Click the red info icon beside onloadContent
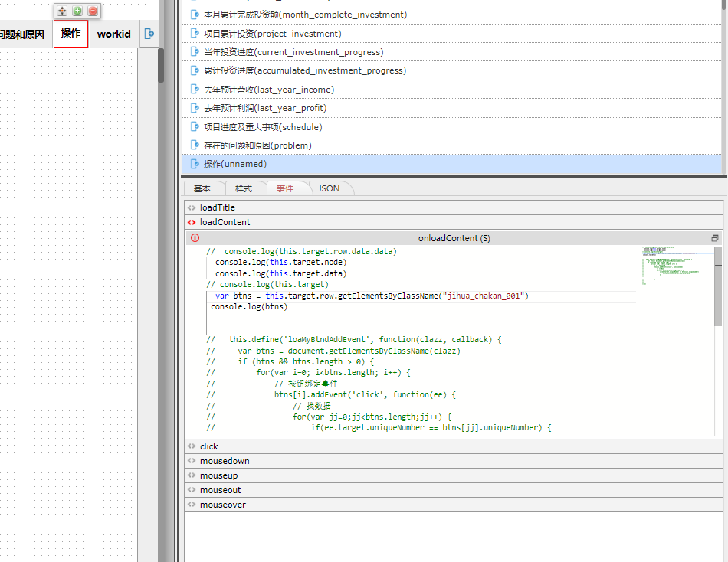 (195, 238)
